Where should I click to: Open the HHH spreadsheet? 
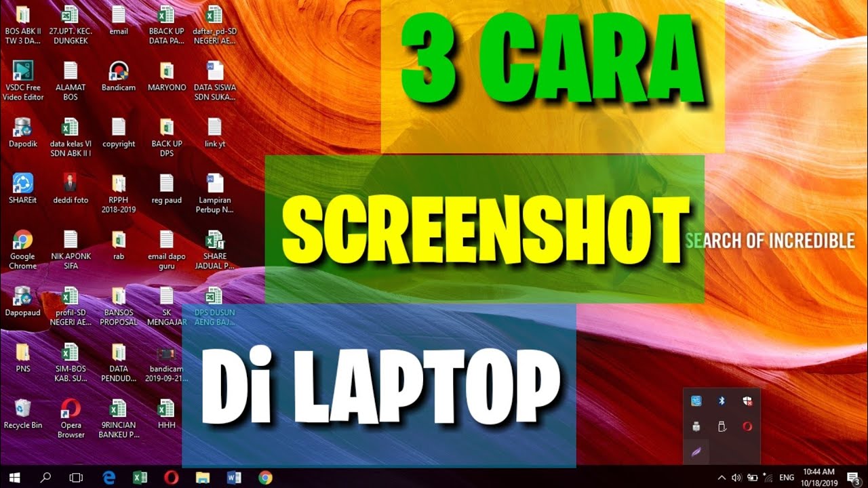(x=166, y=414)
